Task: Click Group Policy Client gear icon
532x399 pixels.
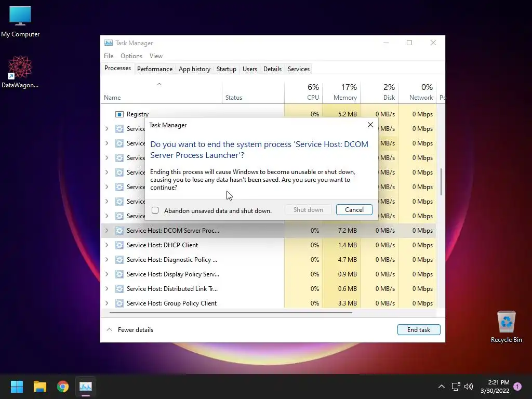Action: [119, 303]
